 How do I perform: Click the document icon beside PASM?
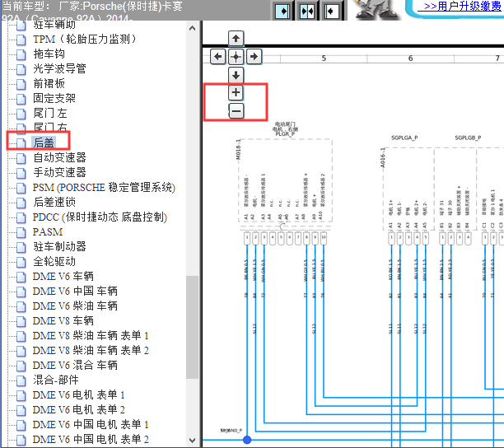coord(21,232)
